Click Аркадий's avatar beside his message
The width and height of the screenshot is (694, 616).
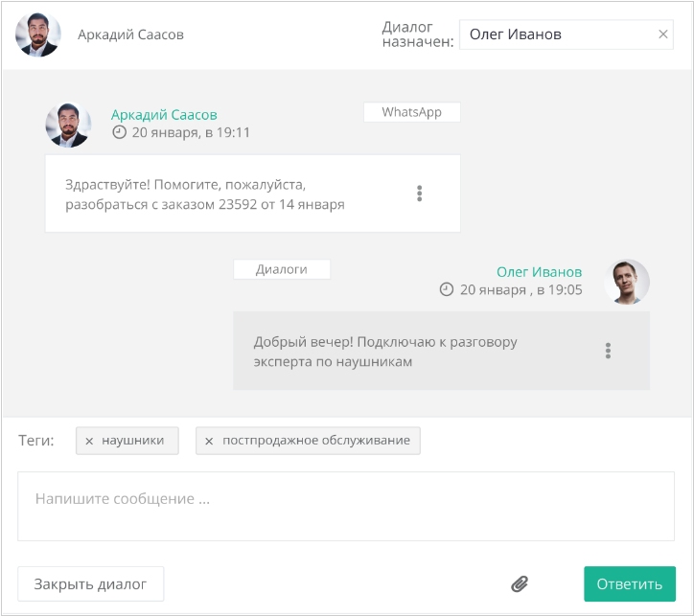click(68, 125)
